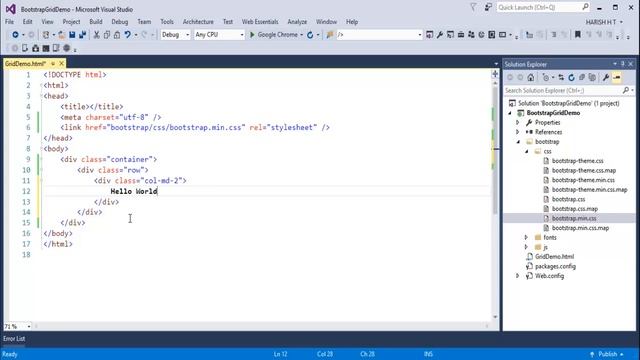Click the Paste icon in toolbar
The height and width of the screenshot is (360, 640).
[x=117, y=35]
